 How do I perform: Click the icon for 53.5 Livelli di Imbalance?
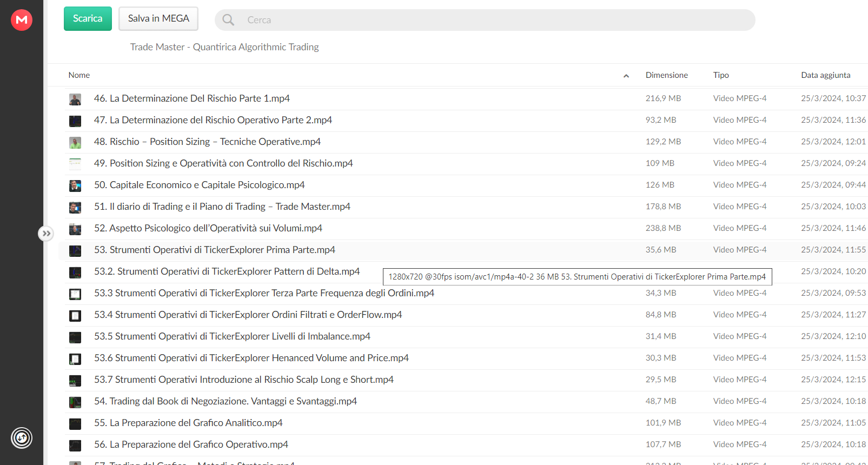point(75,337)
